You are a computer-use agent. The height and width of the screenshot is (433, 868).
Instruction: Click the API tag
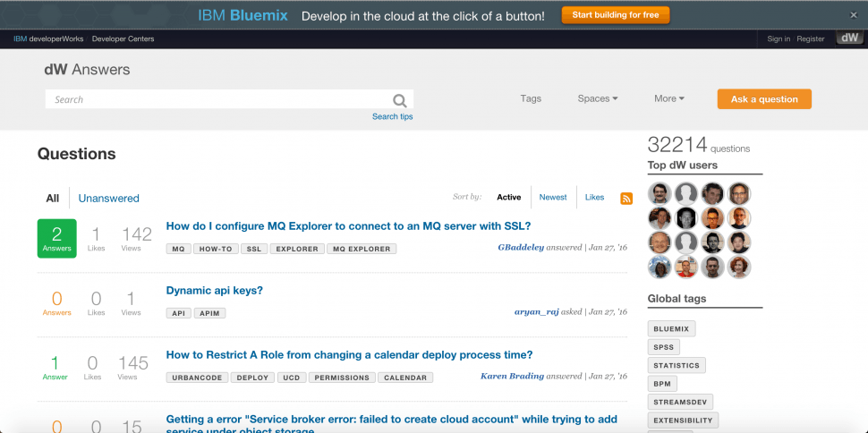pyautogui.click(x=178, y=313)
